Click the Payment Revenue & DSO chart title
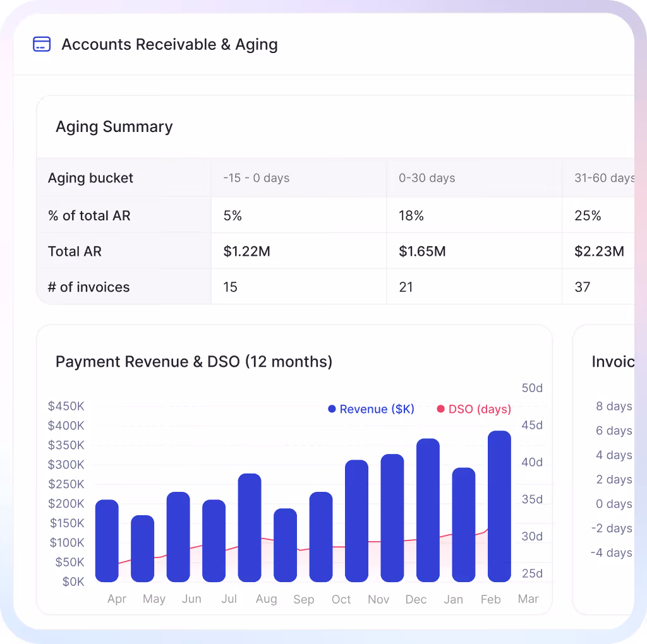 (194, 362)
